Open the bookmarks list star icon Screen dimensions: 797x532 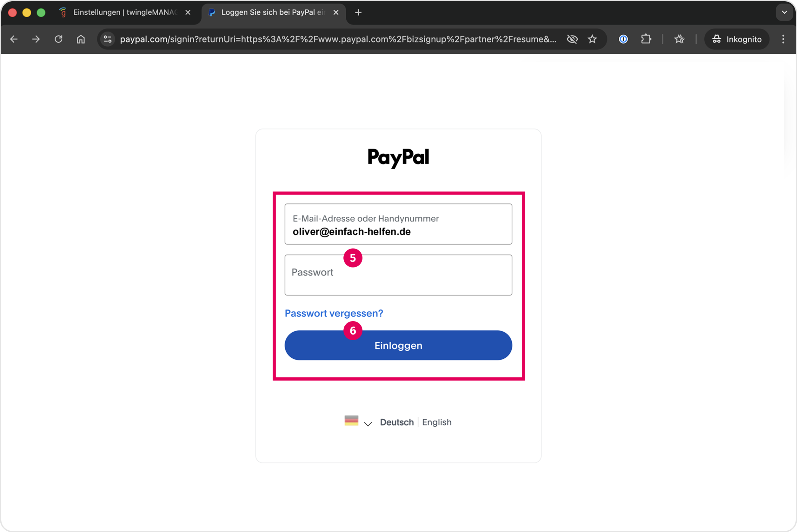(x=679, y=39)
